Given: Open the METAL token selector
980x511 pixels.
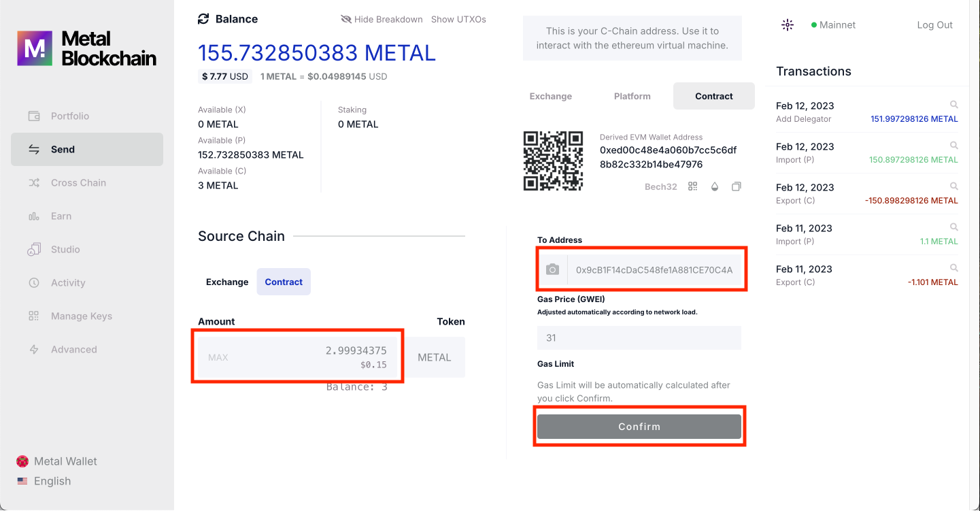Looking at the screenshot, I should coord(435,357).
